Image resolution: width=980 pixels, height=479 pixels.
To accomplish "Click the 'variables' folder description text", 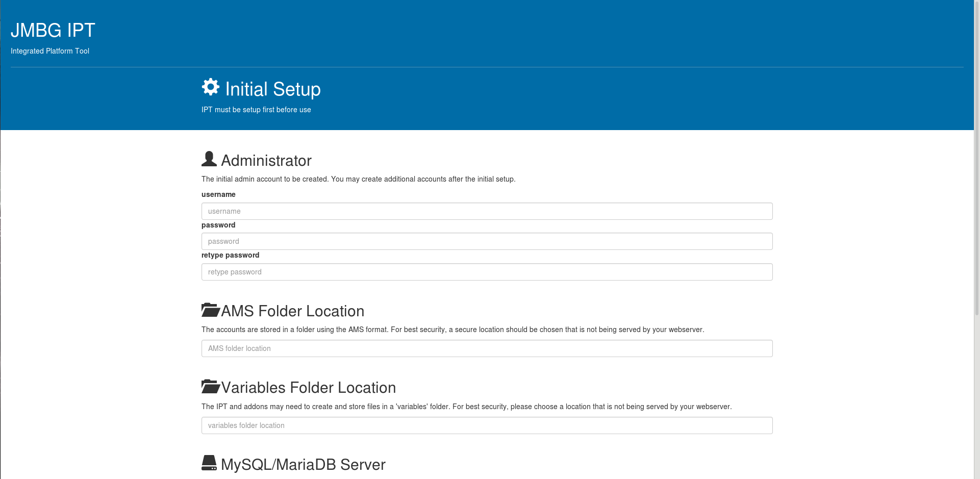I will pyautogui.click(x=467, y=407).
